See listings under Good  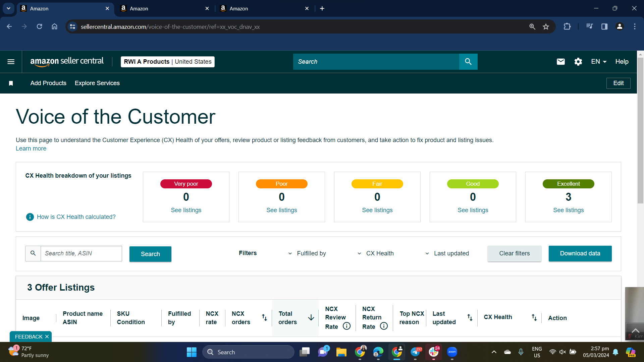point(473,210)
